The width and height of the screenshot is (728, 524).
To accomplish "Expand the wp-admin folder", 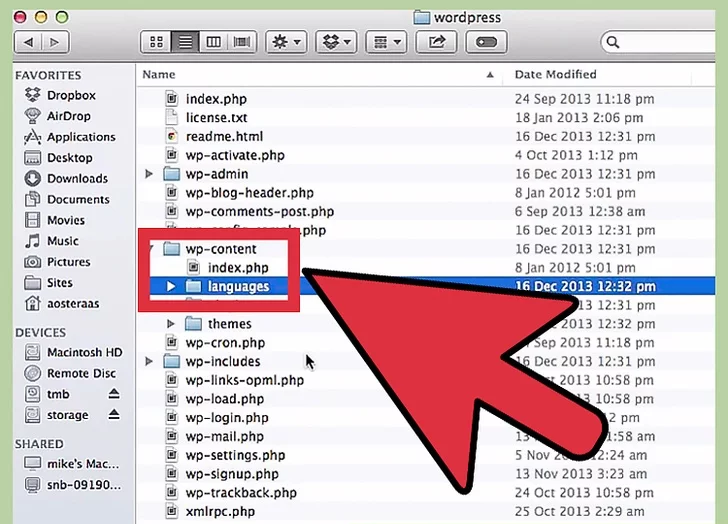I will [x=150, y=174].
